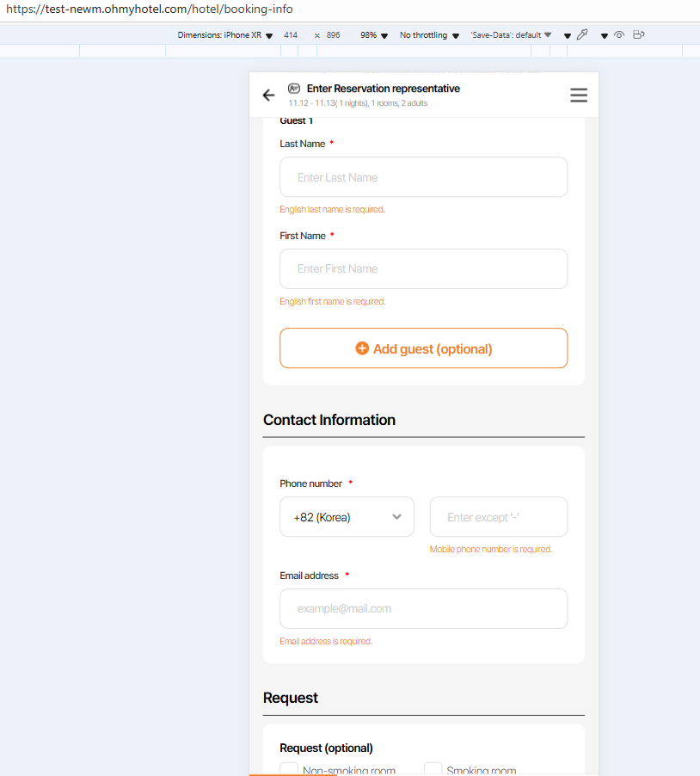700x776 pixels.
Task: Select the email address input field
Action: (x=423, y=609)
